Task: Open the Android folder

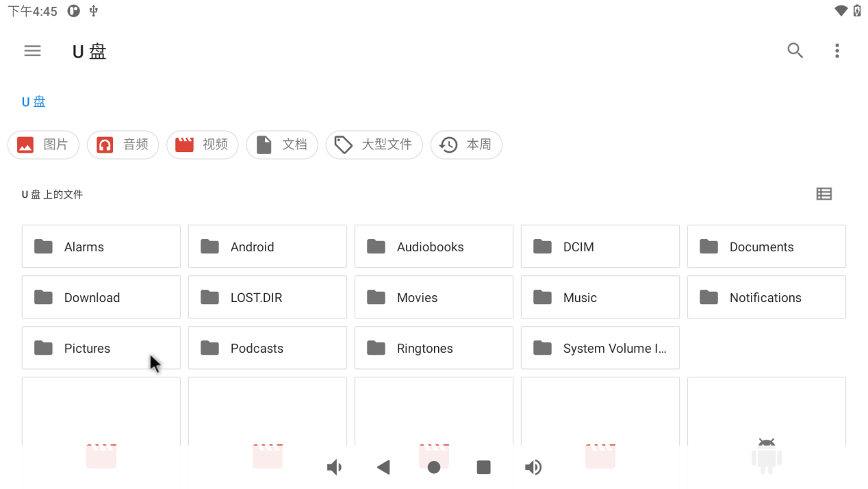Action: coord(267,247)
